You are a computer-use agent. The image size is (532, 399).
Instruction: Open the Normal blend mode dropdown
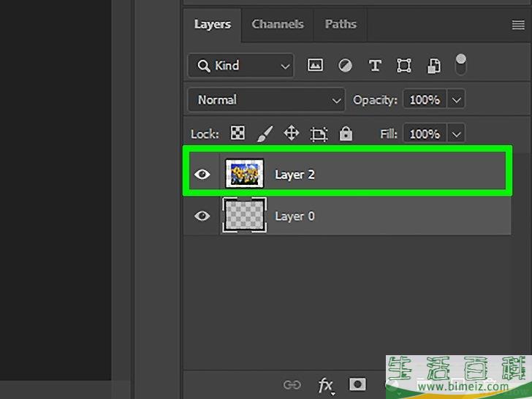point(266,99)
